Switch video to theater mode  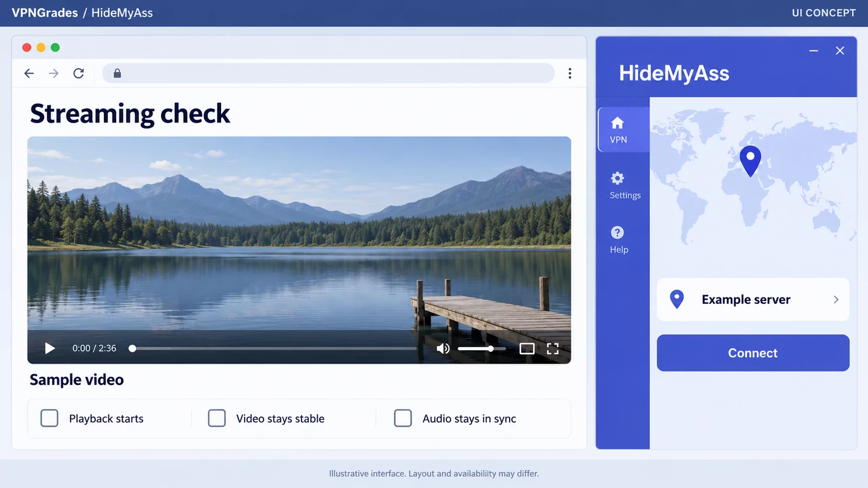click(x=527, y=348)
